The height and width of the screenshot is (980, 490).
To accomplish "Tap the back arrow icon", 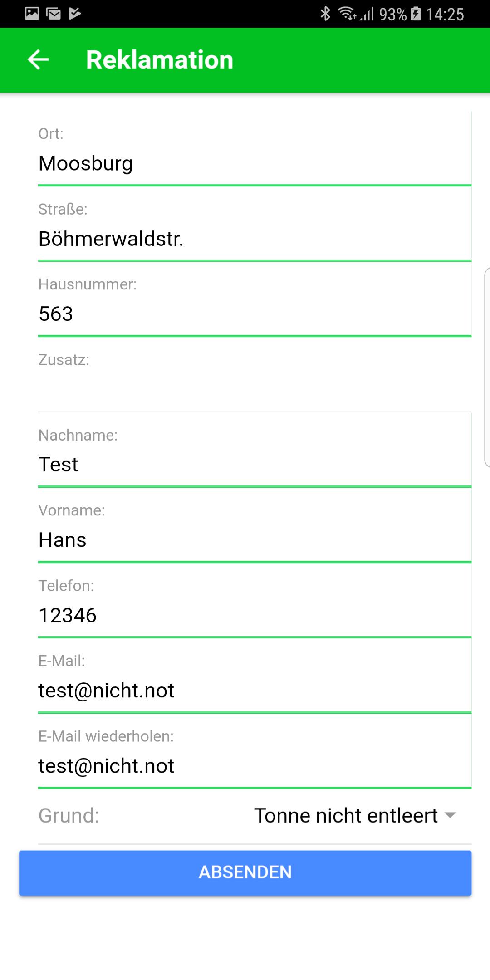I will [x=38, y=59].
